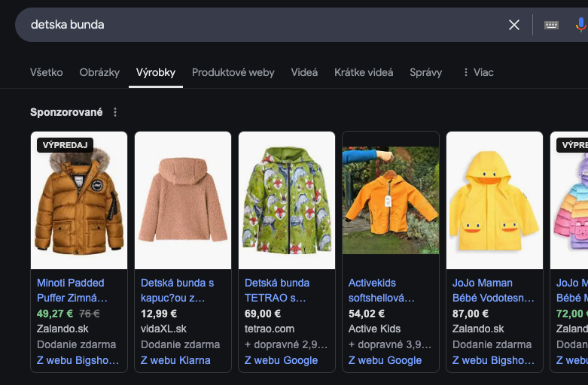Open the Minoti Padded Puffer Zimná link

[x=72, y=290]
